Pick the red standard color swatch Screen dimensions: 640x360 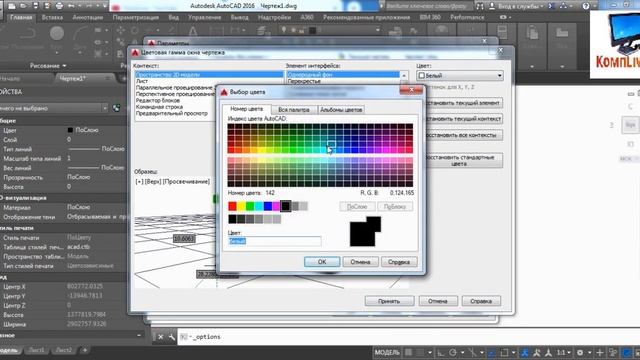tap(232, 206)
